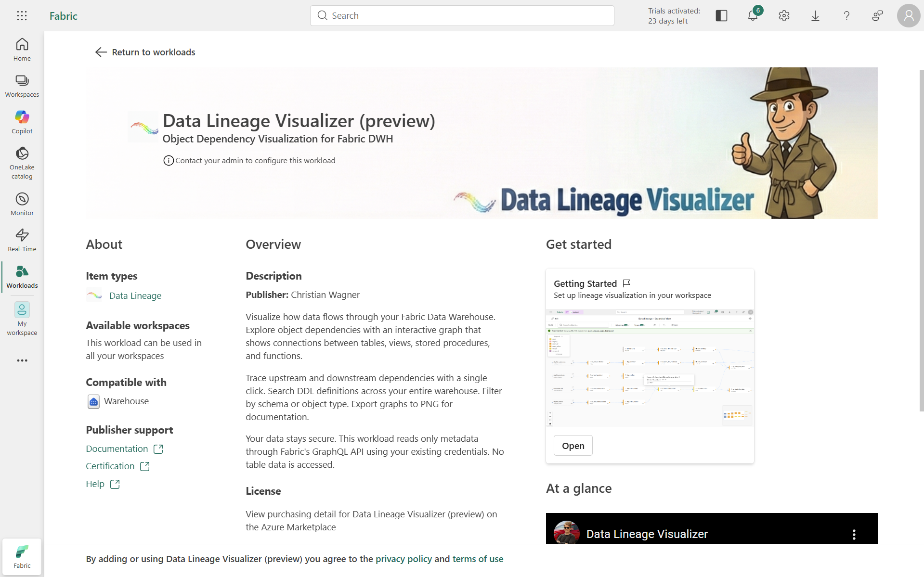This screenshot has width=924, height=577.
Task: Open the video options kebab menu
Action: point(854,534)
